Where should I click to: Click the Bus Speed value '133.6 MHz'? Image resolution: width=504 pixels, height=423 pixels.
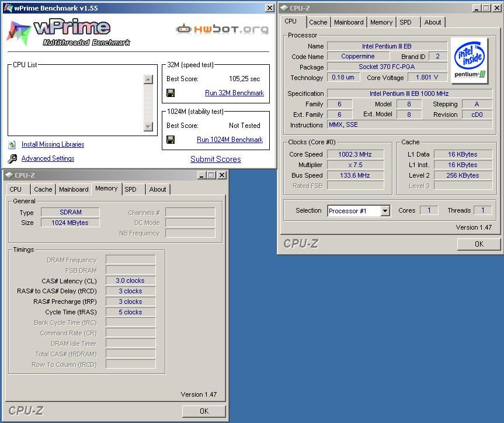pyautogui.click(x=355, y=175)
